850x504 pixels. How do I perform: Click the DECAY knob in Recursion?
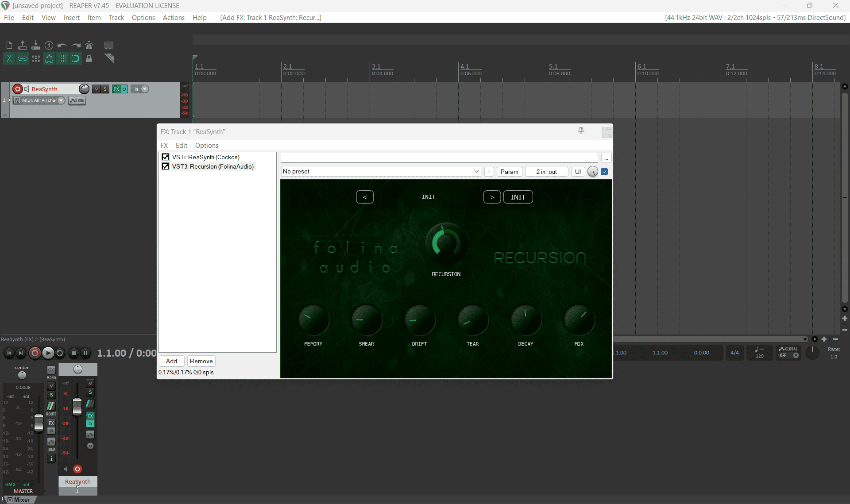[525, 320]
